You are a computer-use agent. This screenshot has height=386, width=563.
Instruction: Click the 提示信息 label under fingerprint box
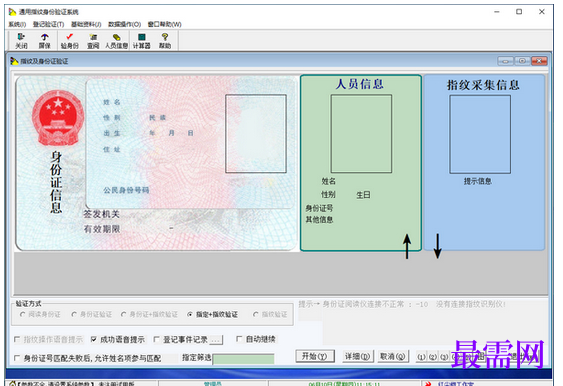(478, 181)
